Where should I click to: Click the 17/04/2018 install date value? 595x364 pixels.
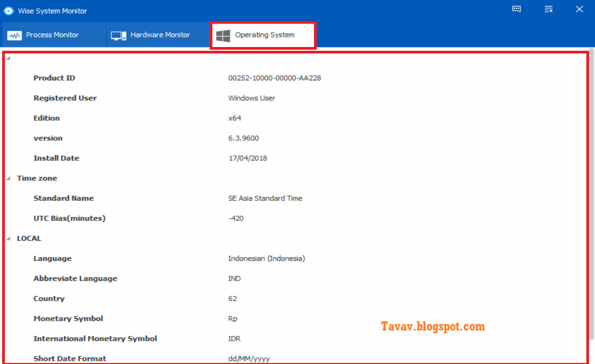248,158
